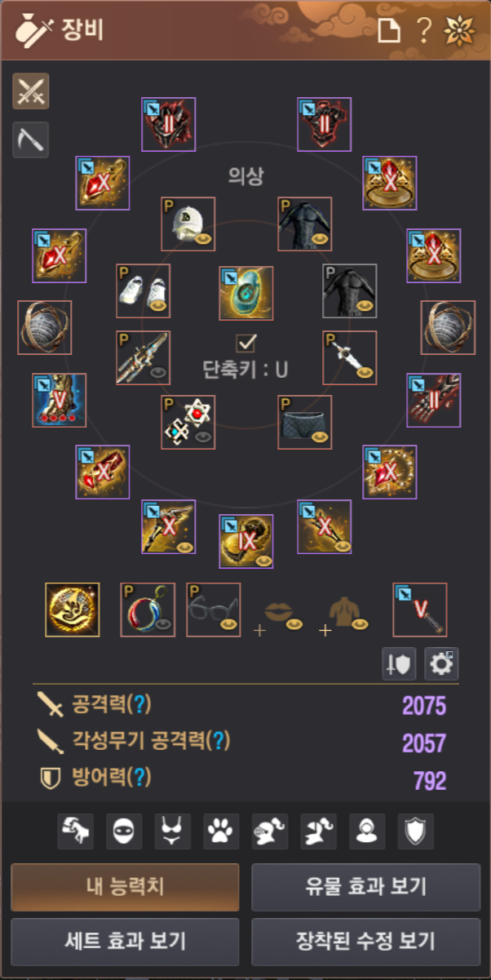
Task: Open the document icon in title bar
Action: pyautogui.click(x=390, y=30)
